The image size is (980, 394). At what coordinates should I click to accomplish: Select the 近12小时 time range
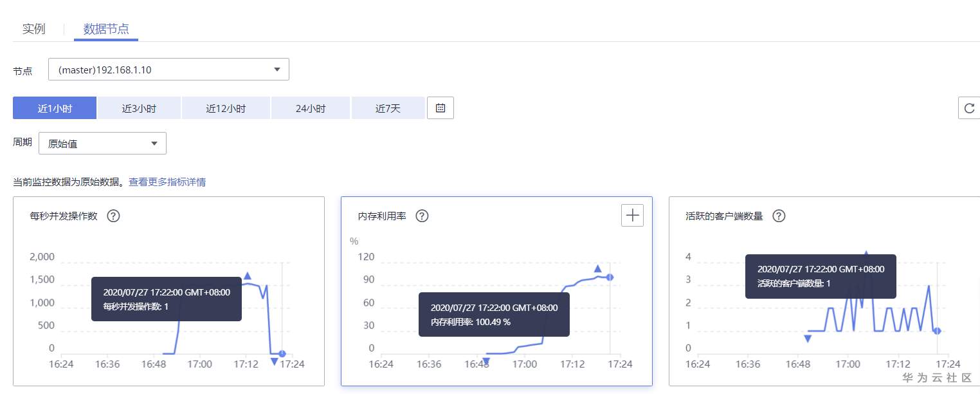pyautogui.click(x=226, y=108)
